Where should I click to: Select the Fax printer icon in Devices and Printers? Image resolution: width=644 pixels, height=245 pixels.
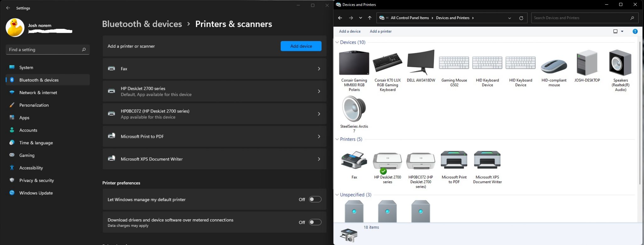[x=354, y=160]
